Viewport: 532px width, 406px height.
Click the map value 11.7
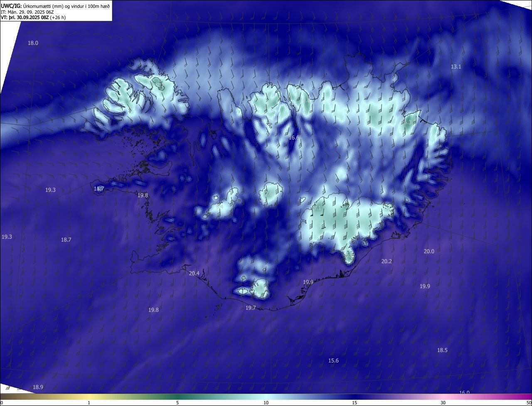(x=99, y=189)
